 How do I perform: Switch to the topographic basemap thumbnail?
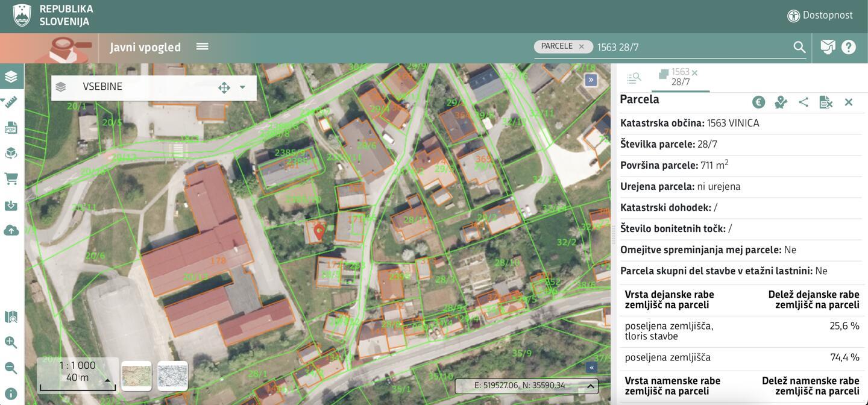(136, 376)
